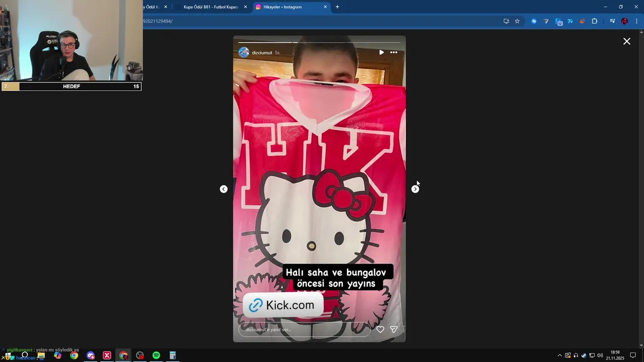
Task: Open Google Chrome from the taskbar
Action: [74, 355]
